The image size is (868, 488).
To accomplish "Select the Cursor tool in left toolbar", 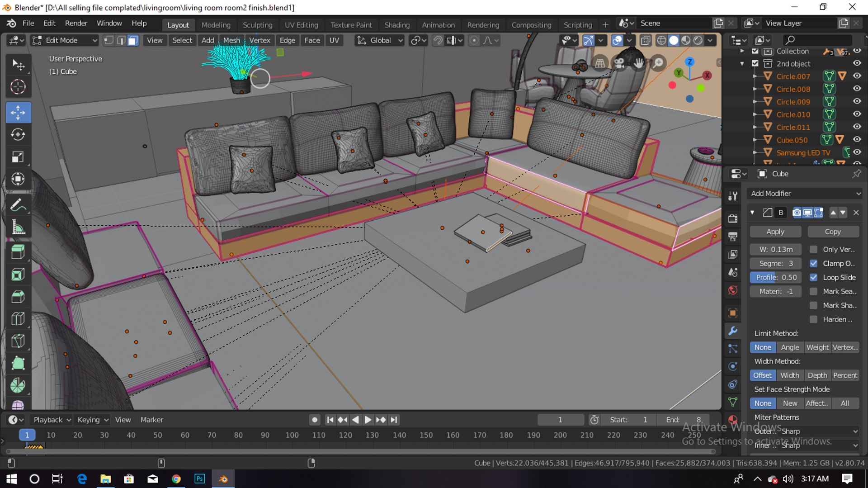I will point(18,87).
